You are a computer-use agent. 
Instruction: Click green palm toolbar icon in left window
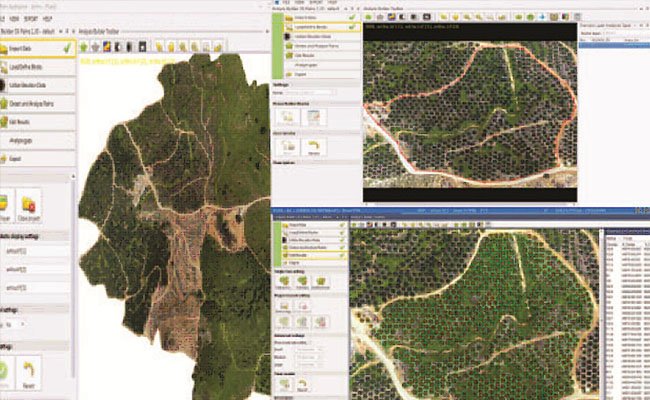(84, 47)
